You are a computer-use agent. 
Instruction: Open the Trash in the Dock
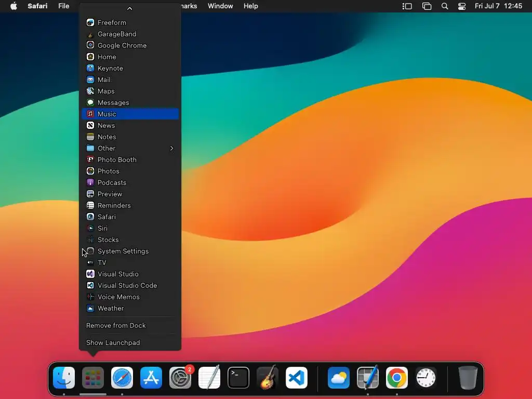point(468,378)
